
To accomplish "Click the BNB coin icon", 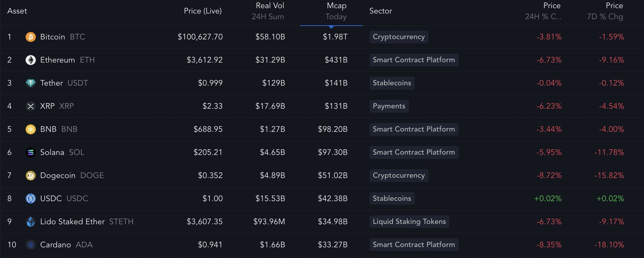I will click(31, 129).
